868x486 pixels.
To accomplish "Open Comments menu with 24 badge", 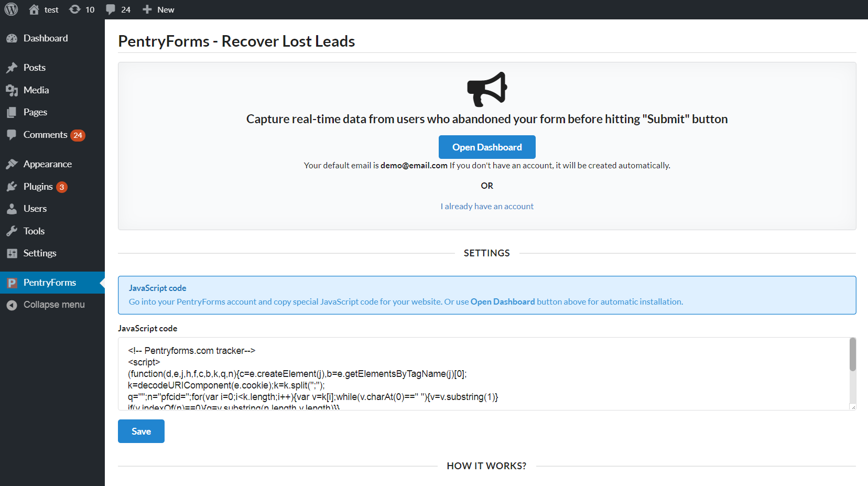I will click(x=46, y=135).
